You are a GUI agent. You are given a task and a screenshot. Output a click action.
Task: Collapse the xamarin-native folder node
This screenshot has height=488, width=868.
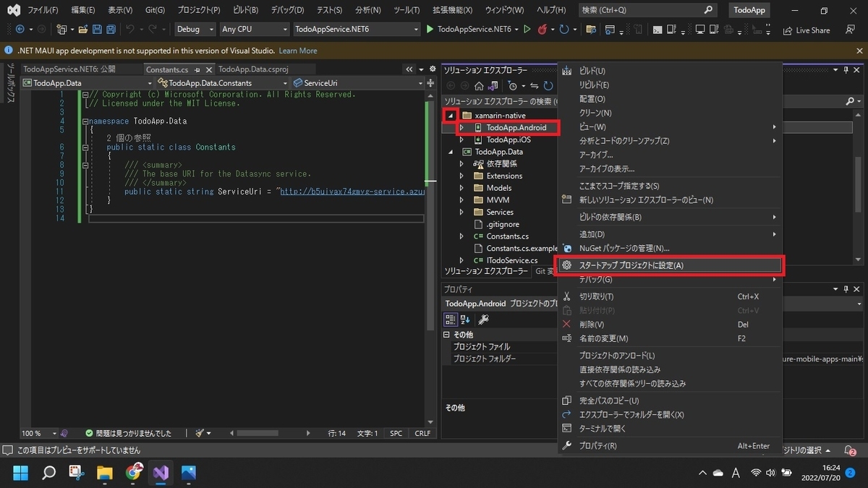[x=451, y=116]
